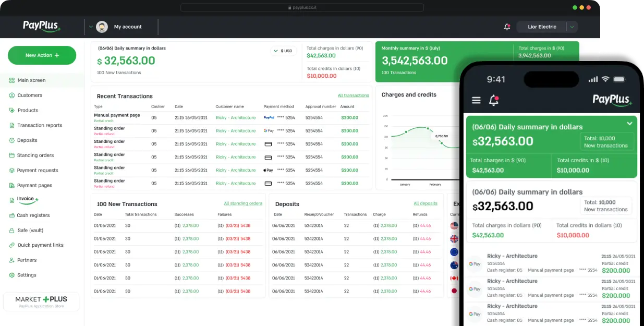Viewport: 644px width, 326px height.
Task: Open All deposits link
Action: click(426, 203)
